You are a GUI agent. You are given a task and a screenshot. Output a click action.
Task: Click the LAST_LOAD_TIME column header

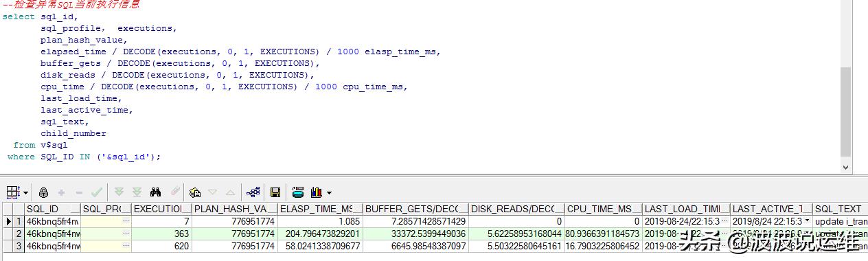tap(686, 209)
